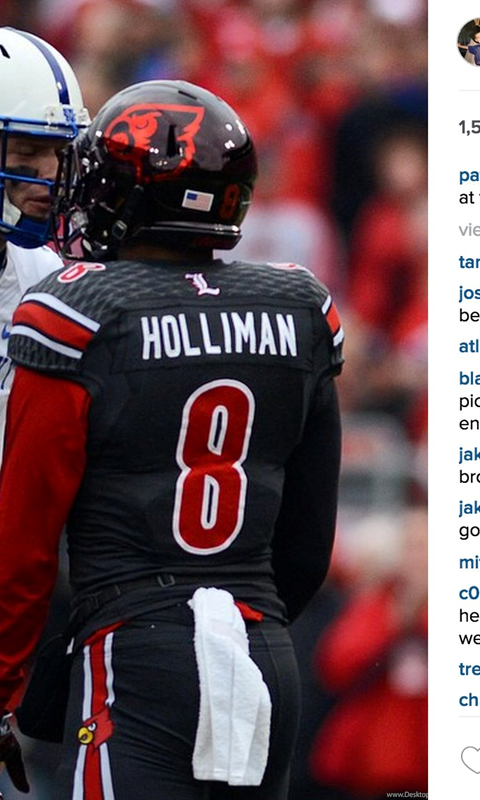Screen dimensions: 480x800
Task: Open the poster's circular profile avatar
Action: point(469,42)
